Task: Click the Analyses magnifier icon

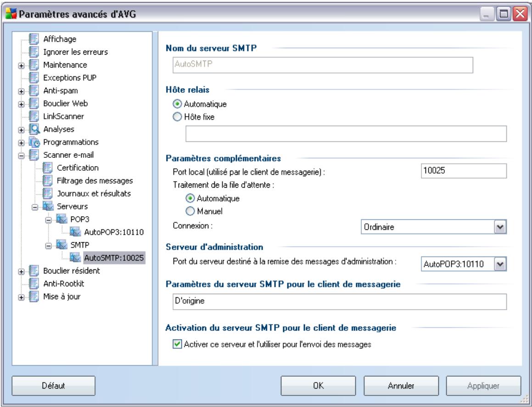Action: click(34, 129)
